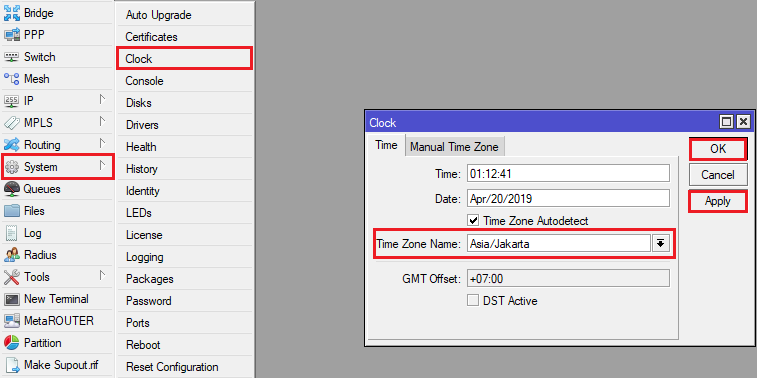Image resolution: width=757 pixels, height=378 pixels.
Task: Expand the IP submenu arrow
Action: click(102, 99)
